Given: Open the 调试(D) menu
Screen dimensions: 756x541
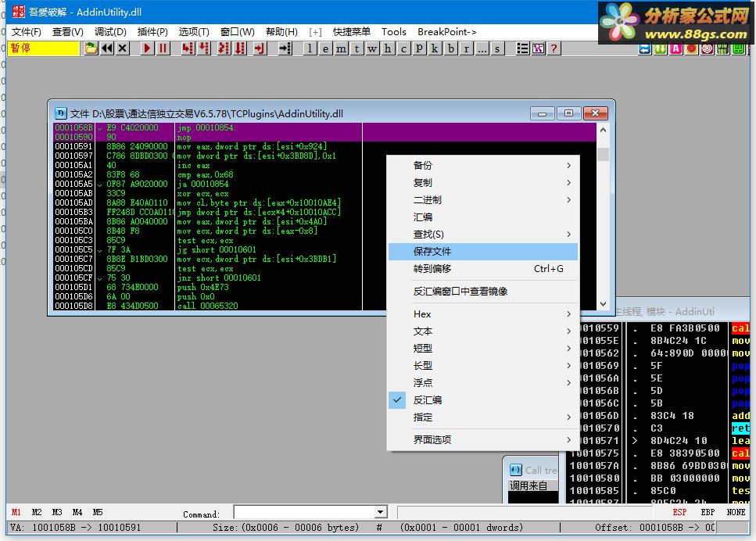Looking at the screenshot, I should click(x=110, y=32).
